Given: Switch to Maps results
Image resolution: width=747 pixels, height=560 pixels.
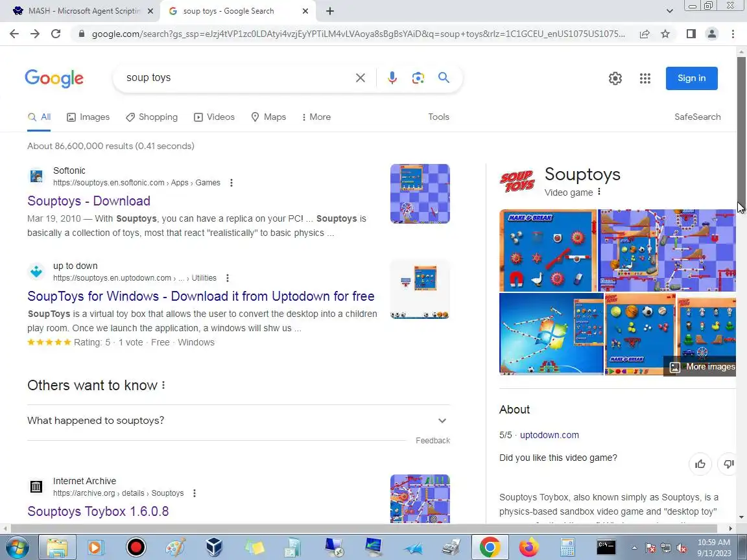Looking at the screenshot, I should [x=268, y=117].
